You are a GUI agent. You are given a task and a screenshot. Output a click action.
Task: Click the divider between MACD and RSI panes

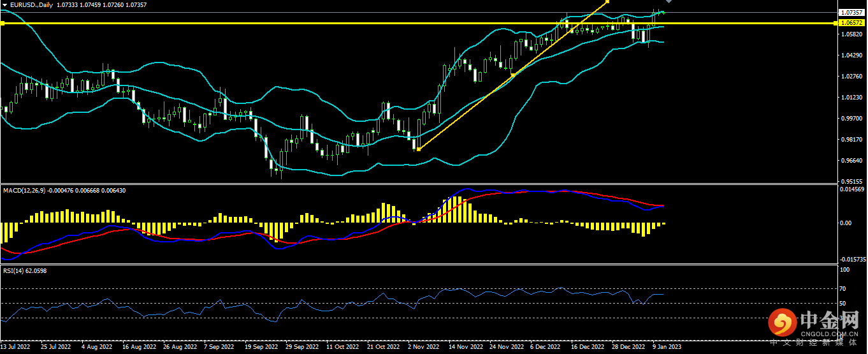[433, 265]
